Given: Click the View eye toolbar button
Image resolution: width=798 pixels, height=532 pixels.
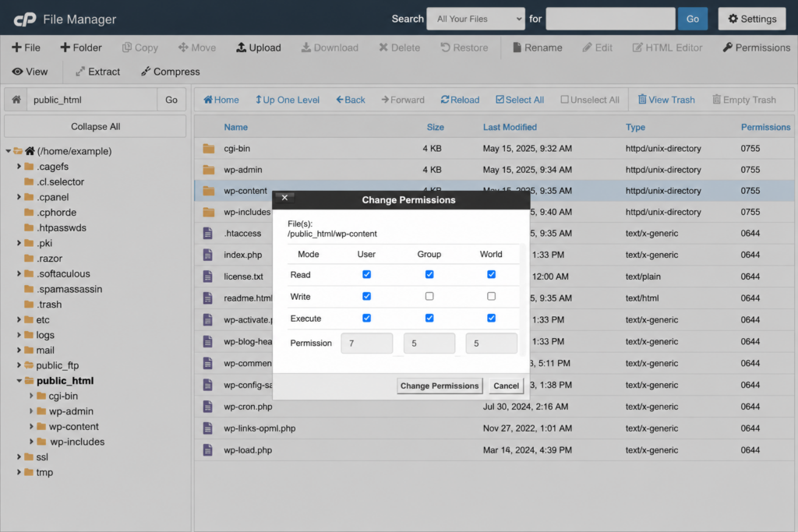Looking at the screenshot, I should coord(30,72).
